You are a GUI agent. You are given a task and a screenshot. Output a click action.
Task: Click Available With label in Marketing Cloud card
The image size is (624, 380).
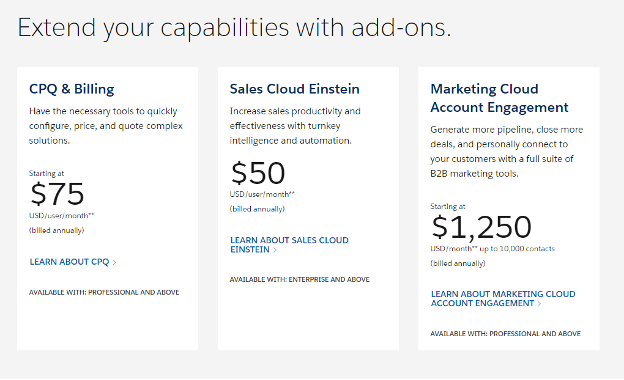click(505, 334)
